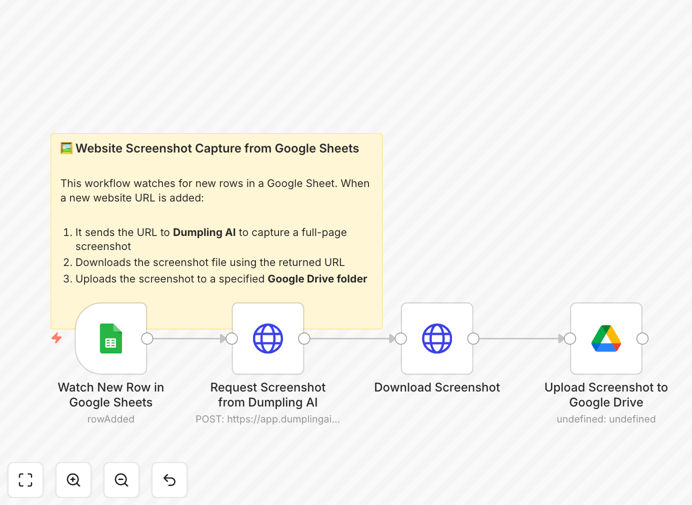Zoom in on the workflow canvas
692x505 pixels.
pyautogui.click(x=73, y=480)
